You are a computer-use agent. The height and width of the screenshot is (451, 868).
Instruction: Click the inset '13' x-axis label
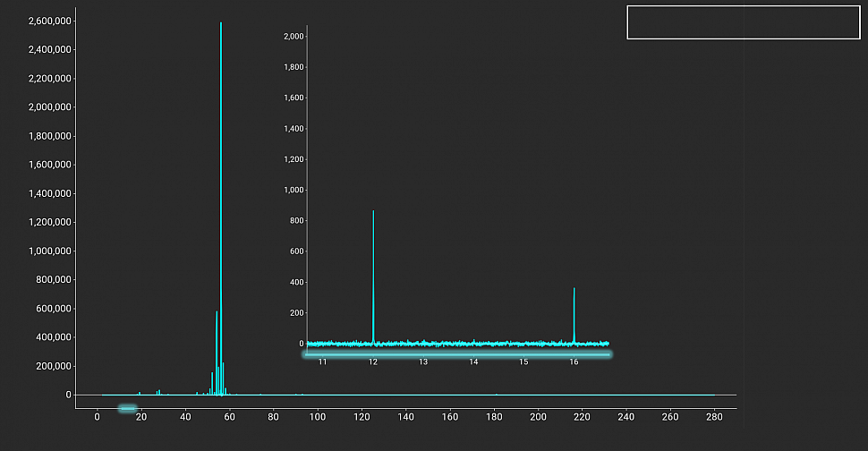pos(423,362)
